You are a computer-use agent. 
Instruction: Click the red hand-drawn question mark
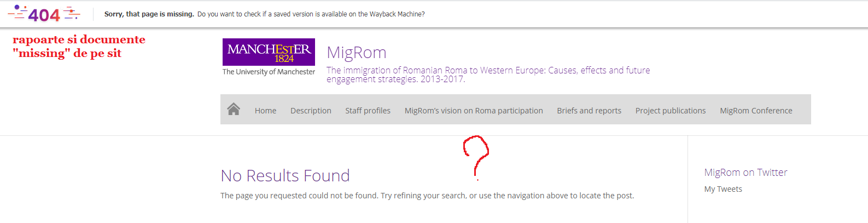[x=476, y=153]
